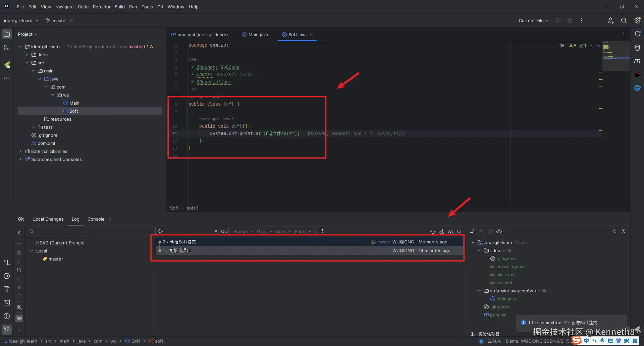Open the Paths filter dropdown in Git log

tap(303, 231)
